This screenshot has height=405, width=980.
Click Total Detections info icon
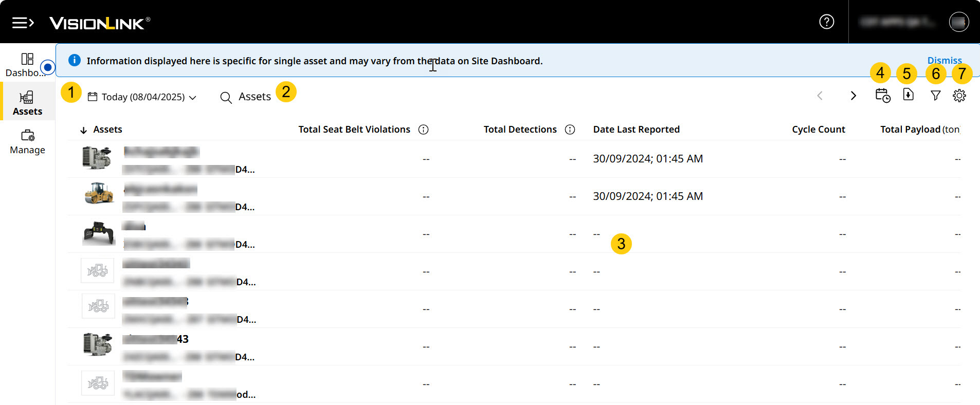pyautogui.click(x=570, y=130)
